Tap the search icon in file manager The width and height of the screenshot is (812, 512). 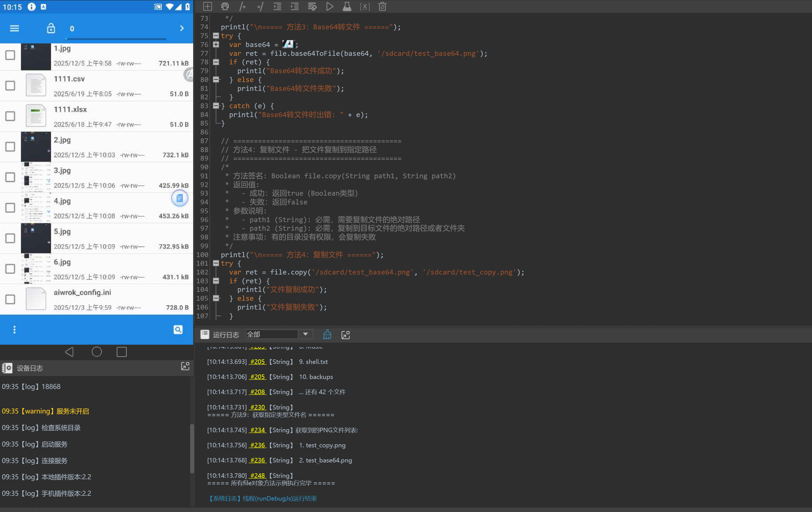[x=178, y=329]
